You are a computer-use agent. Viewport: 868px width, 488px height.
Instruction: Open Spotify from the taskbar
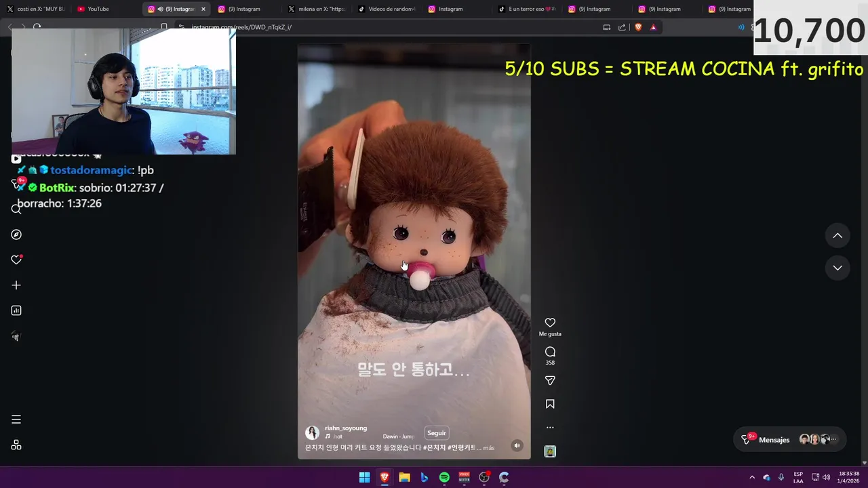point(444,477)
